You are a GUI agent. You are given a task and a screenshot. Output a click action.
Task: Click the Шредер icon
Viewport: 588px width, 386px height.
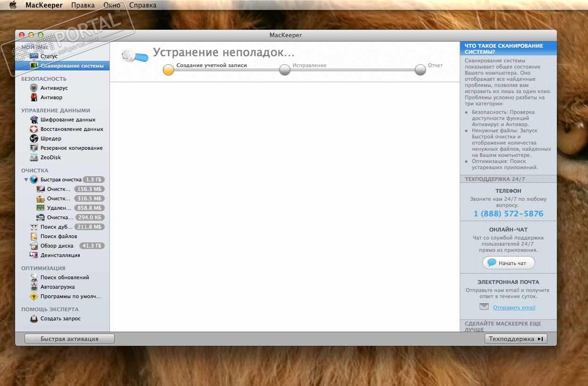(34, 138)
